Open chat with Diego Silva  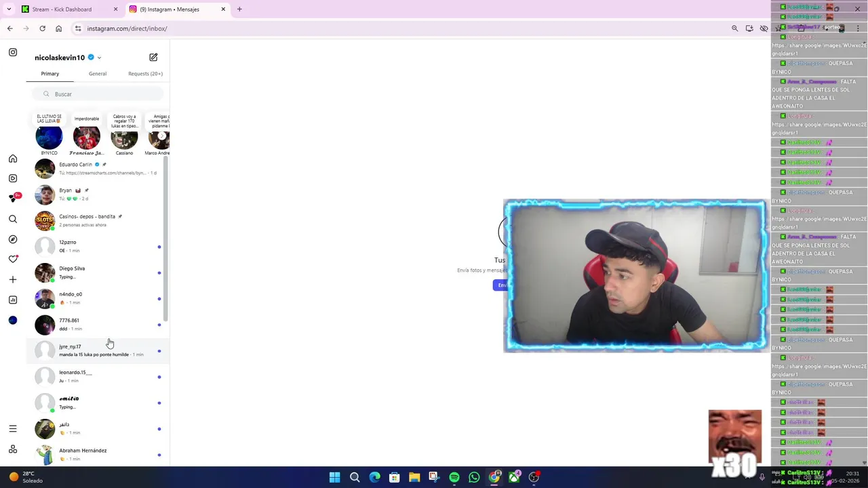pos(98,272)
